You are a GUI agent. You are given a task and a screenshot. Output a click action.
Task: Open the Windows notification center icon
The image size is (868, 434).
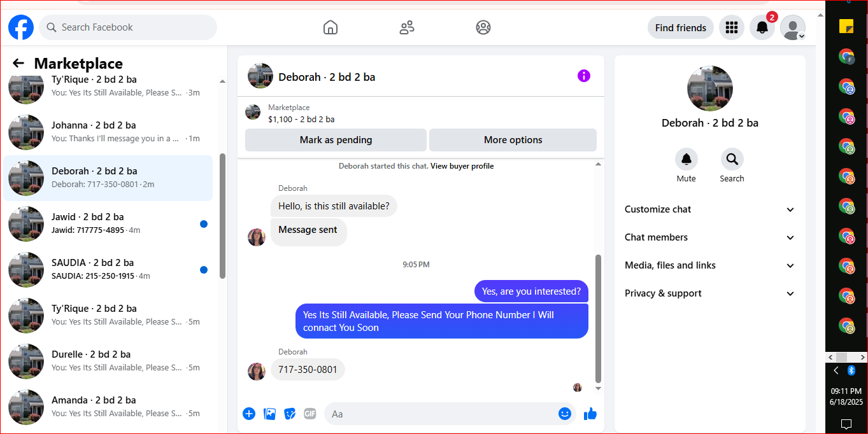pyautogui.click(x=846, y=424)
